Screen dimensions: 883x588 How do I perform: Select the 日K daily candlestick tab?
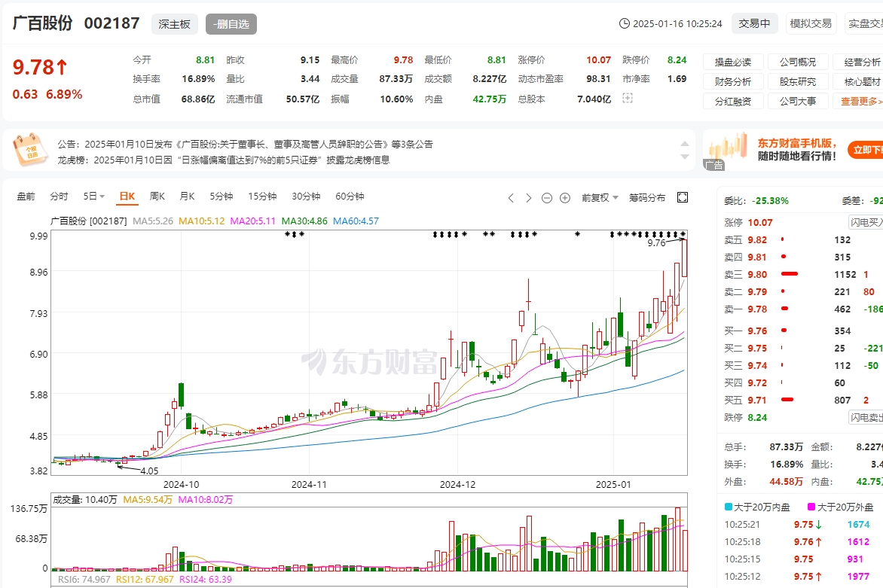click(x=127, y=197)
